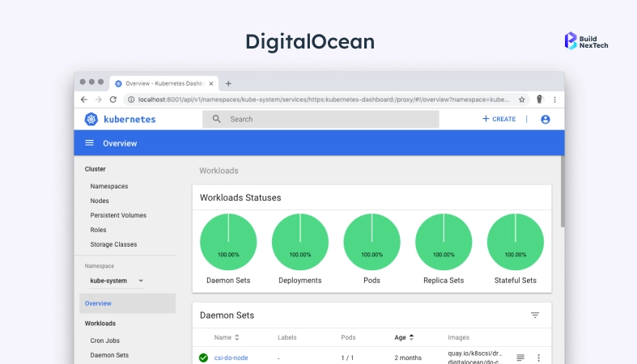This screenshot has width=637, height=364.
Task: Close the Kubernetes Dashboard tab
Action: tap(210, 83)
